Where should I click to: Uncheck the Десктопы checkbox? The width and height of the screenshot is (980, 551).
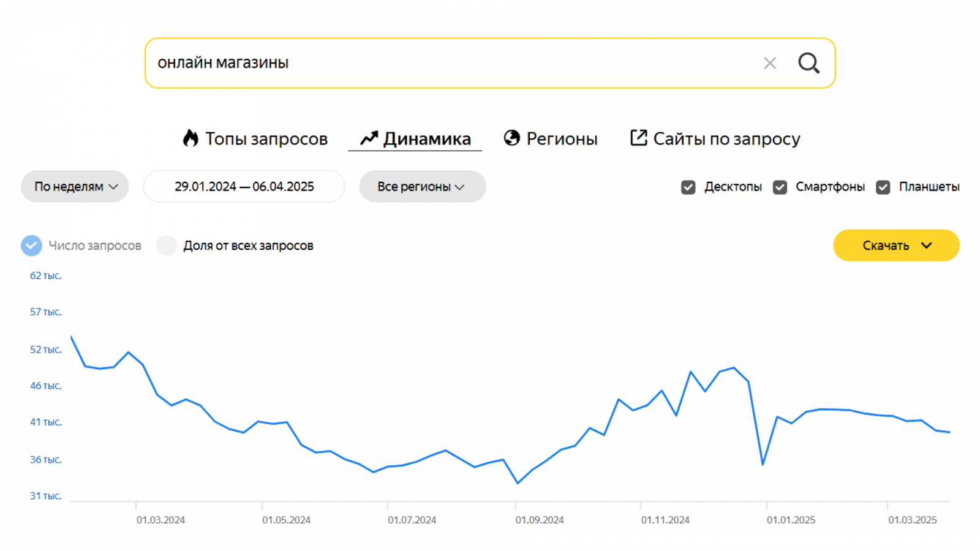click(688, 187)
